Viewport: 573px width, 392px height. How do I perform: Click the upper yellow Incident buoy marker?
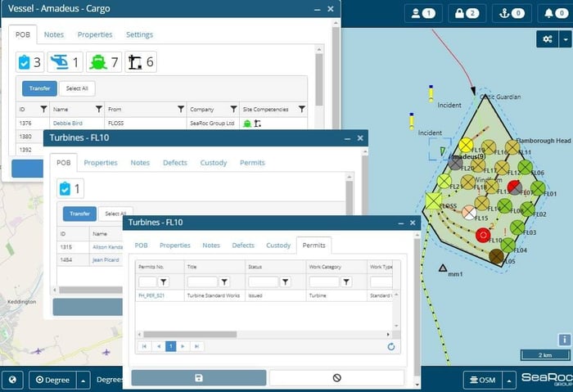coord(431,93)
